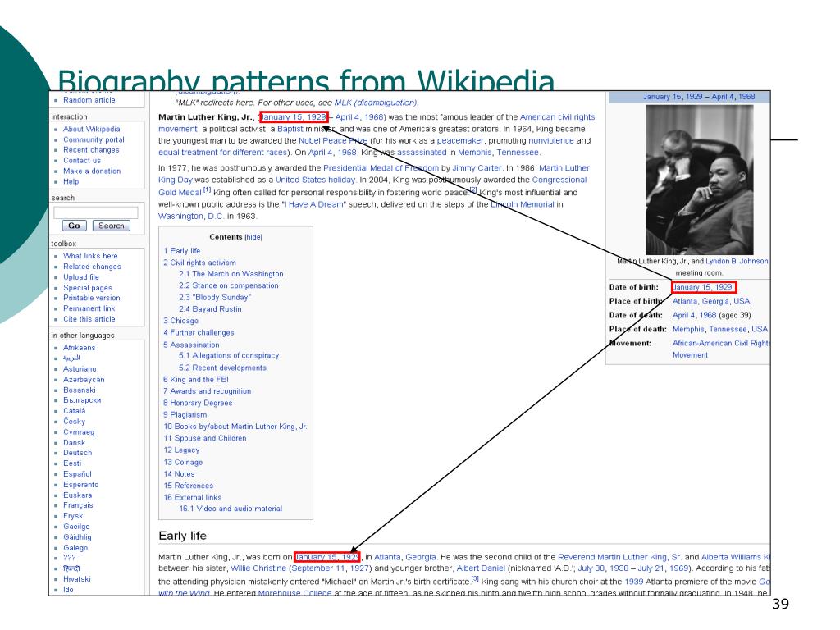Open Cite this article link

[89, 319]
